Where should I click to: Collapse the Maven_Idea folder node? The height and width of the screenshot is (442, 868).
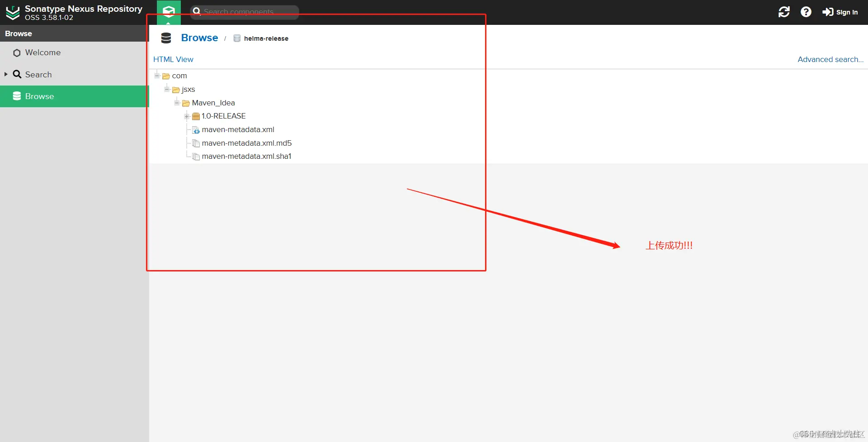click(x=177, y=103)
